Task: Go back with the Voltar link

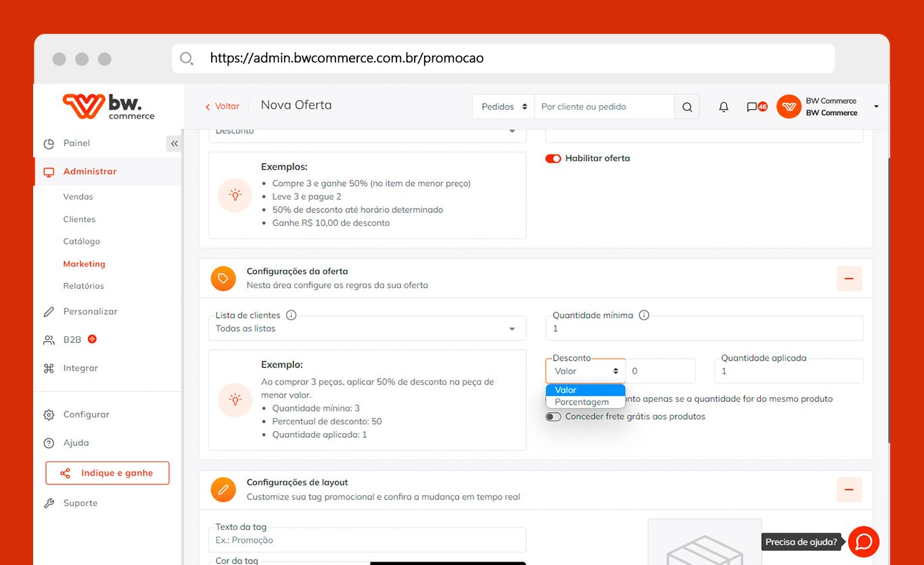Action: tap(222, 106)
